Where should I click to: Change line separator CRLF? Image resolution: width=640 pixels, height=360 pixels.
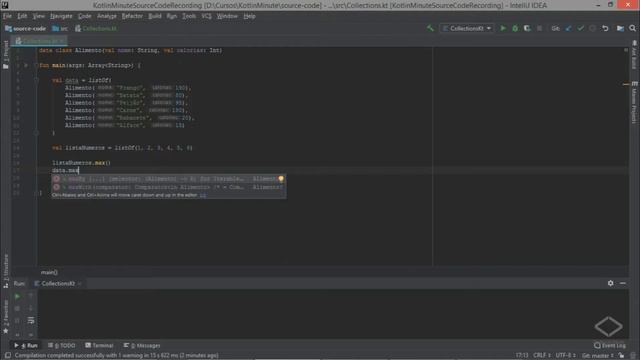[542, 356]
